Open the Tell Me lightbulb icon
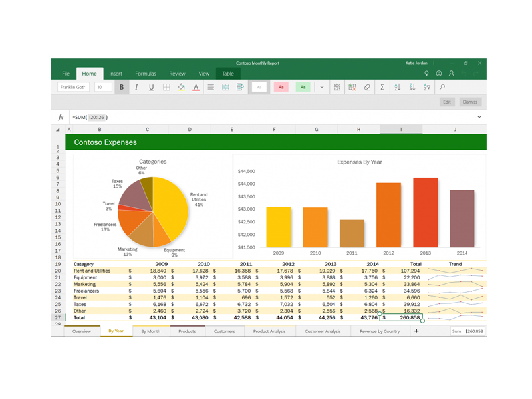This screenshot has width=532, height=399. (x=426, y=74)
